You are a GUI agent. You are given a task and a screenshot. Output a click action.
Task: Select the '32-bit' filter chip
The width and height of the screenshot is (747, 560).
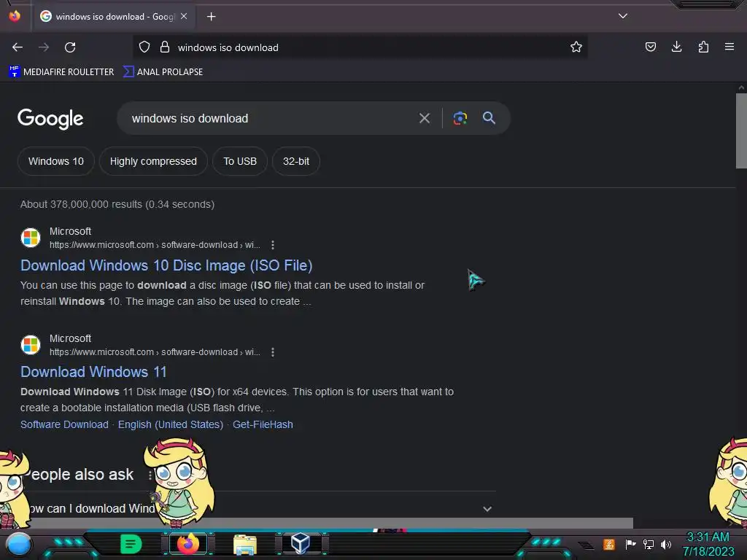[296, 161]
